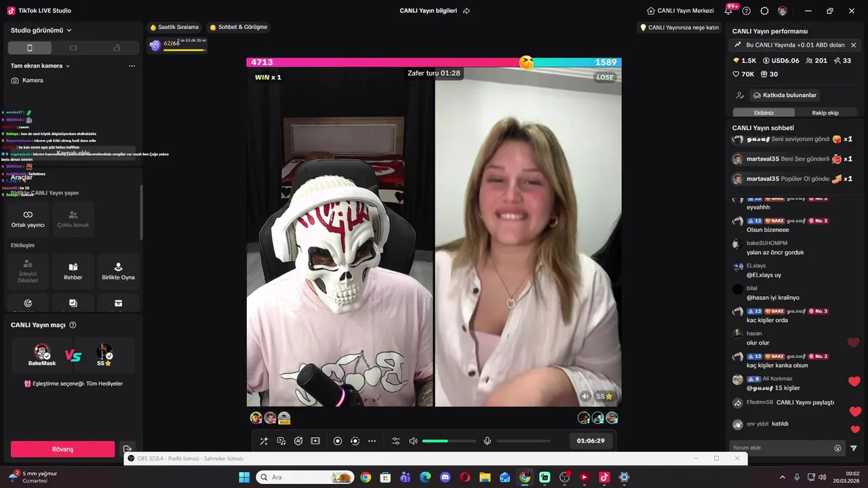
Task: Open the Windows Start menu
Action: click(x=244, y=477)
